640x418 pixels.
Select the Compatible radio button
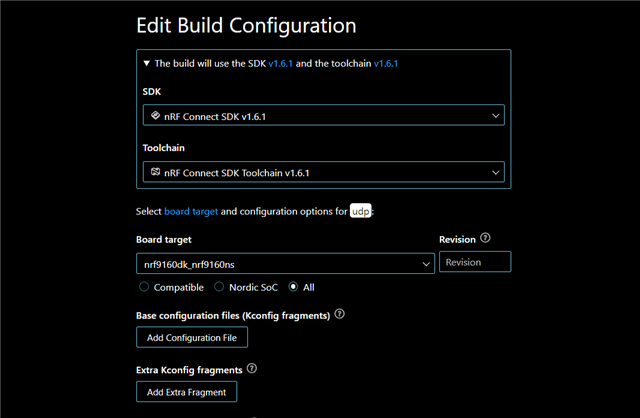click(x=144, y=287)
